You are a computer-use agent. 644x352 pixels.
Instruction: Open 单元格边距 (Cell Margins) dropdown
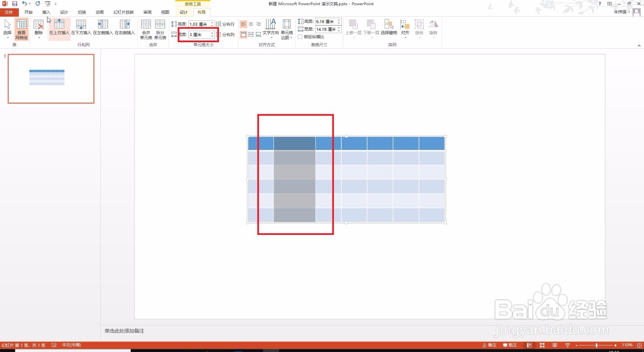click(287, 29)
